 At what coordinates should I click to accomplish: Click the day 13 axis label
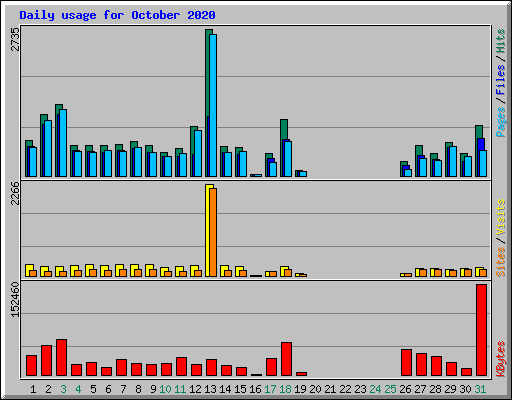pyautogui.click(x=210, y=389)
